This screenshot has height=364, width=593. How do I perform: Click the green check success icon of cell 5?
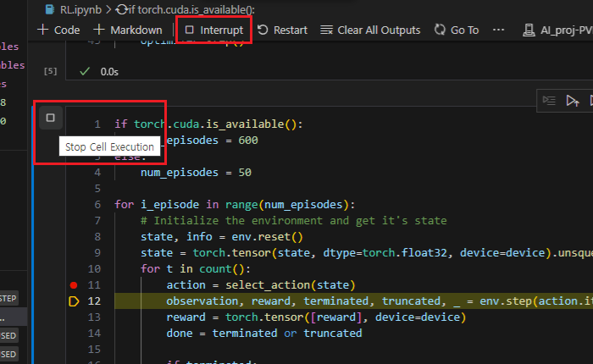point(85,71)
